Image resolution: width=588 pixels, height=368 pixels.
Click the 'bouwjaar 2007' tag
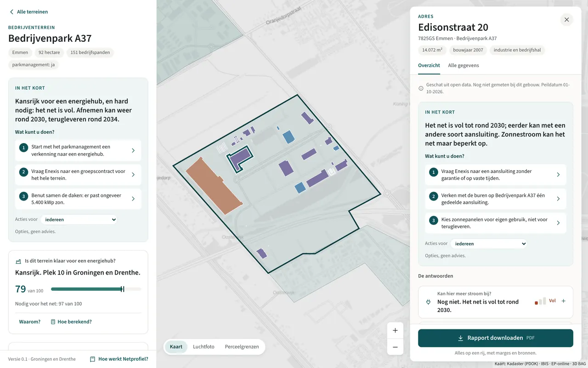pos(468,50)
